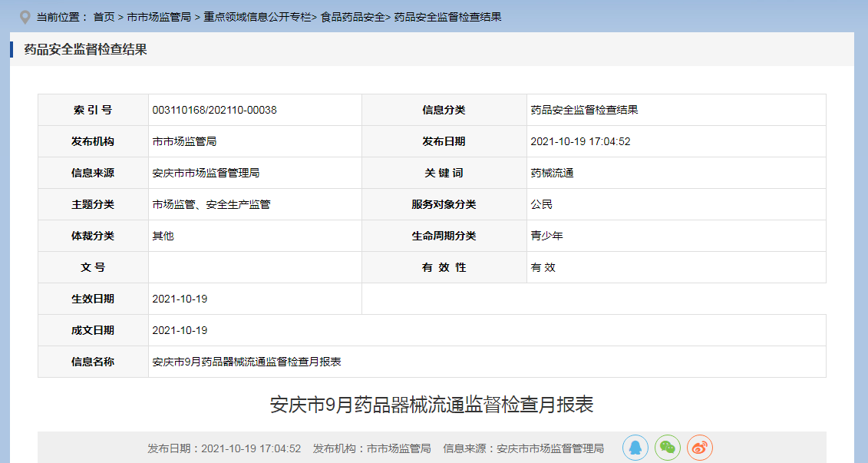Click life cycle value 青少年
The width and height of the screenshot is (868, 463).
tap(546, 236)
